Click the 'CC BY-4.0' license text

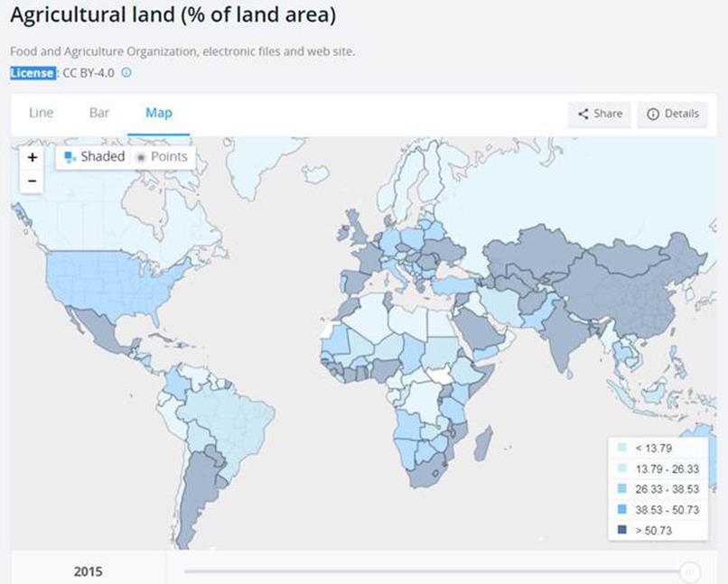click(89, 73)
